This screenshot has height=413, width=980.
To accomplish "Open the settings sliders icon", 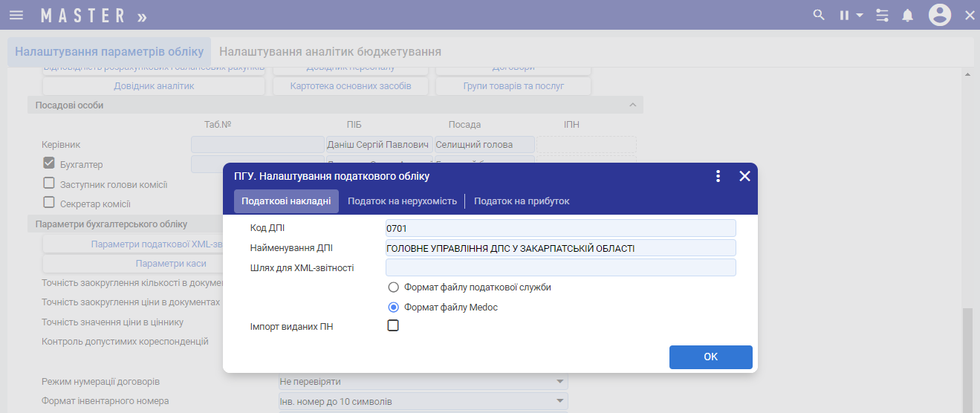I will pos(882,15).
